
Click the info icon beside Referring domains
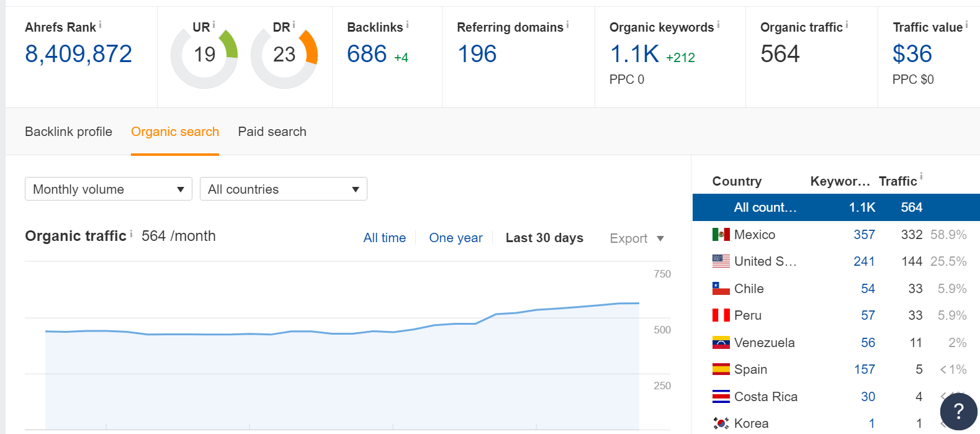pos(567,25)
